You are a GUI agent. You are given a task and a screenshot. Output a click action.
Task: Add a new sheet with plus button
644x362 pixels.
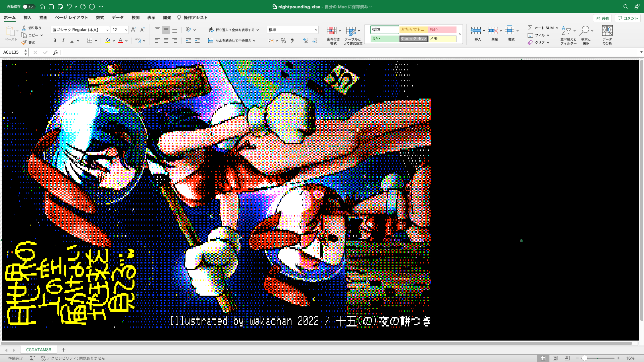[63, 350]
